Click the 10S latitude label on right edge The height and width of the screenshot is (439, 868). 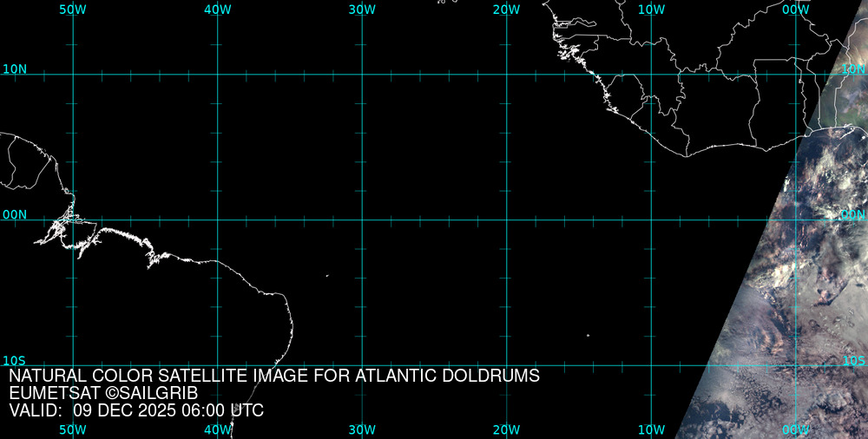click(x=853, y=360)
